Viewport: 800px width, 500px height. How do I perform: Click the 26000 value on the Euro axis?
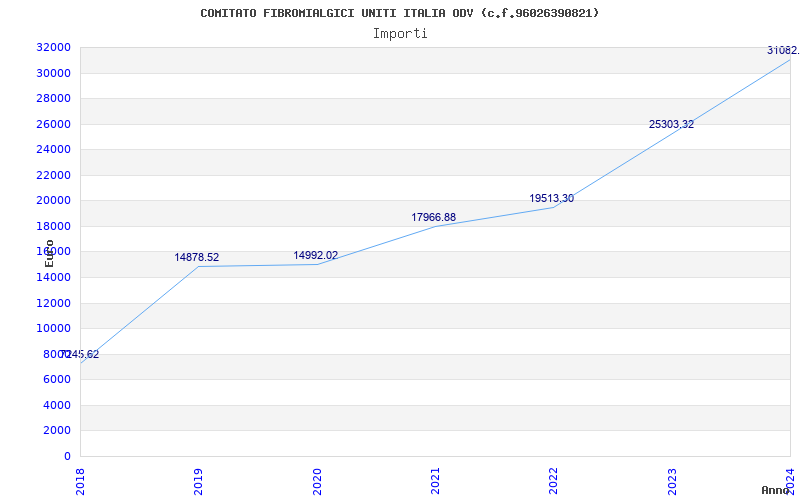click(53, 124)
